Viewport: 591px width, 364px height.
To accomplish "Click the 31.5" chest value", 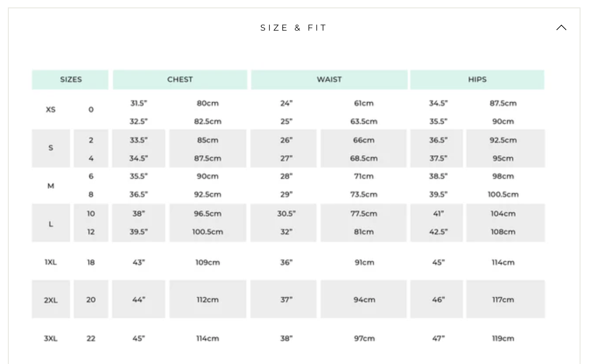I will point(138,103).
